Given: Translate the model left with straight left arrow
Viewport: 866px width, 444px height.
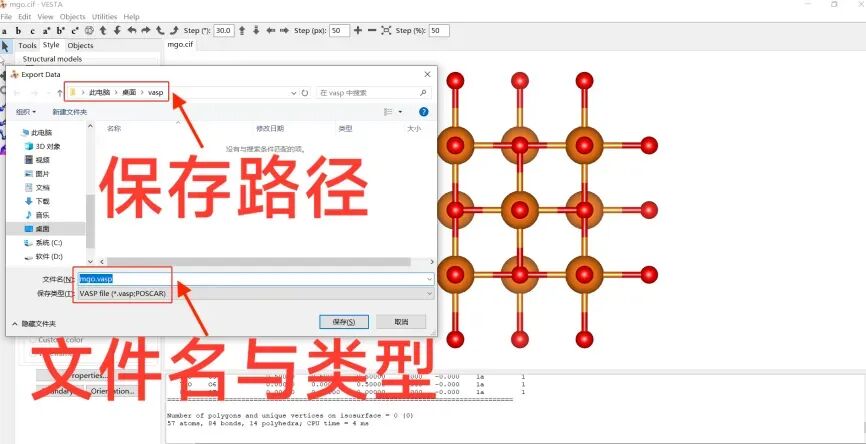Looking at the screenshot, I should pos(271,31).
